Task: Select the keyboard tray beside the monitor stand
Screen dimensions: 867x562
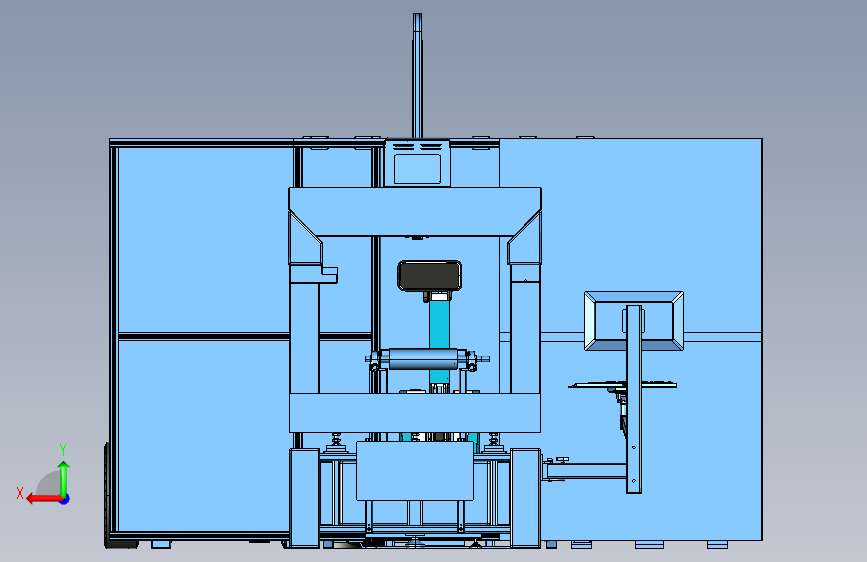Action: point(623,385)
